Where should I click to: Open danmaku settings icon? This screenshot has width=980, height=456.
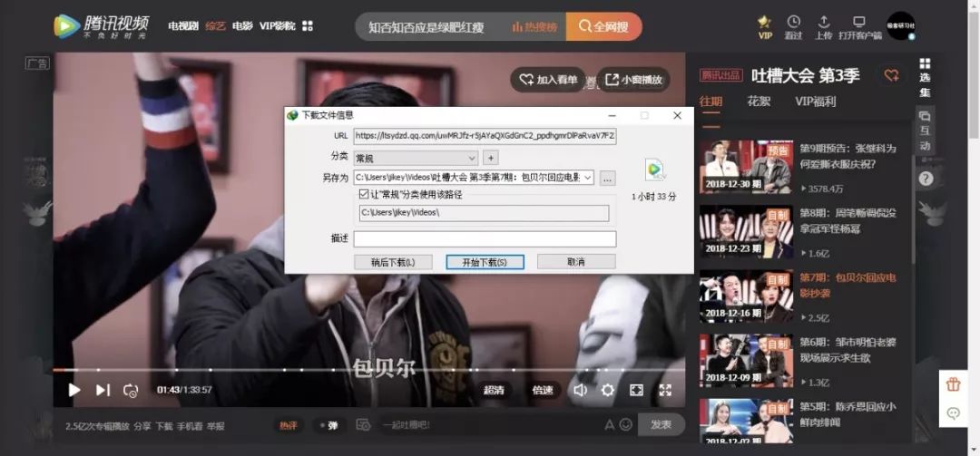click(363, 425)
